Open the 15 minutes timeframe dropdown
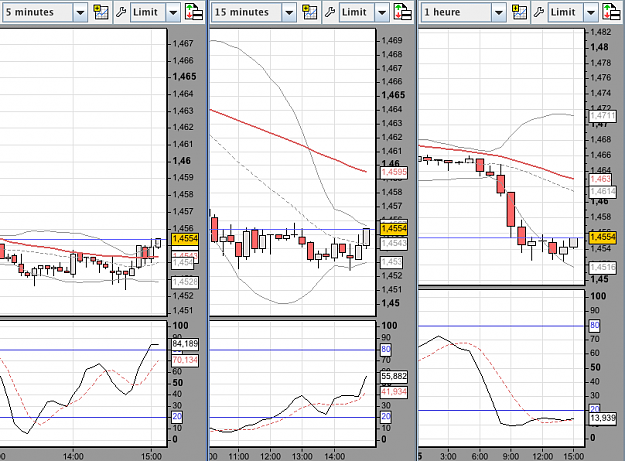 pos(289,13)
